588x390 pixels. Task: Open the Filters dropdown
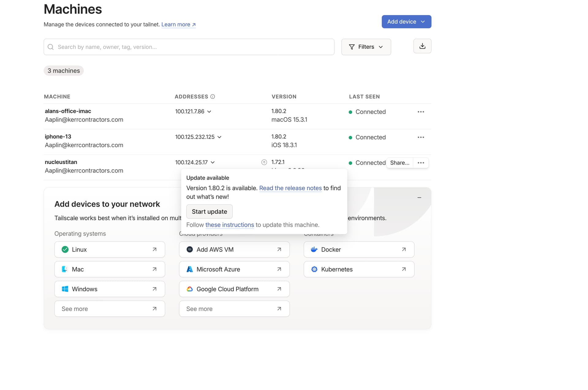(x=366, y=47)
